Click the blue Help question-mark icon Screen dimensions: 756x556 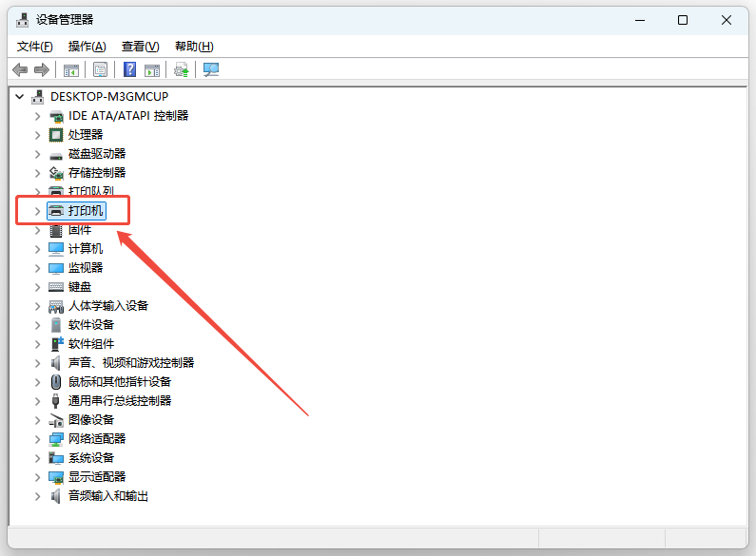tap(129, 70)
